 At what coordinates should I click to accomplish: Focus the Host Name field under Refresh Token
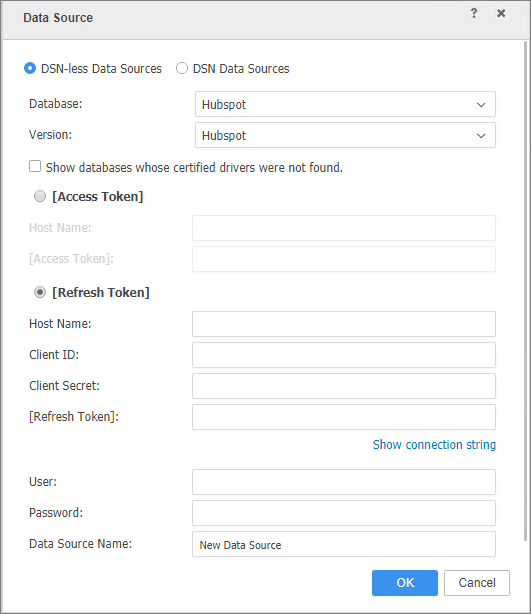click(x=344, y=324)
